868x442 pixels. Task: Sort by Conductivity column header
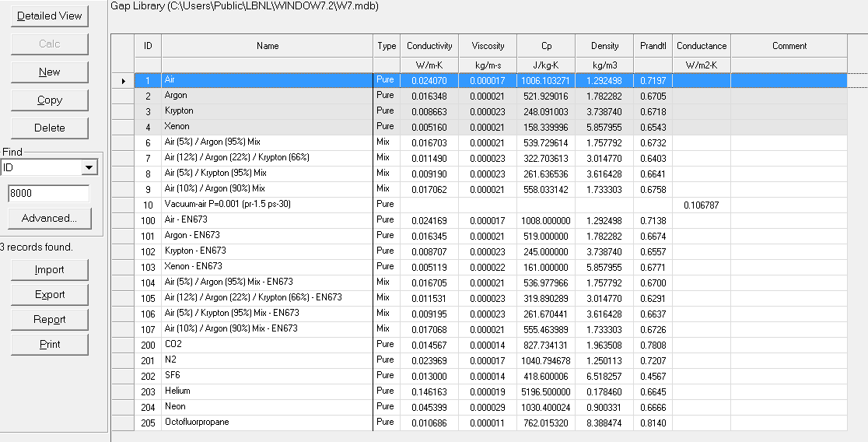(x=429, y=46)
